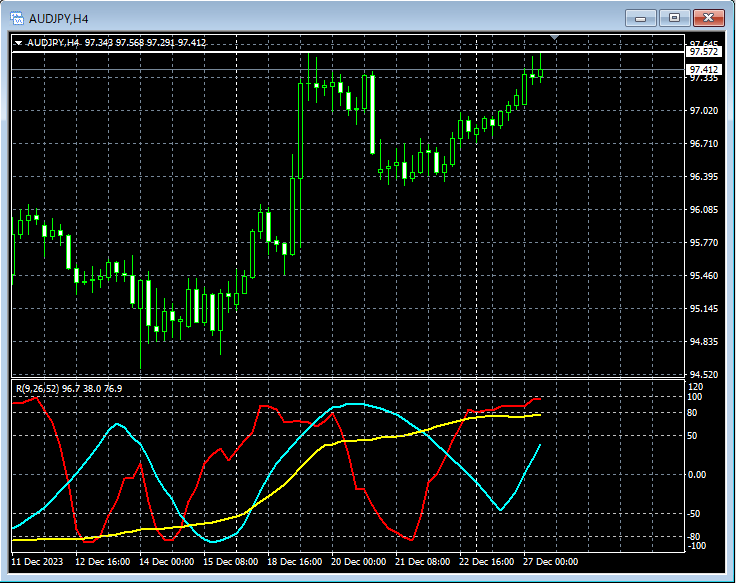737x583 pixels.
Task: Click the AUDJPY,H4 chart window icon
Action: (17, 18)
